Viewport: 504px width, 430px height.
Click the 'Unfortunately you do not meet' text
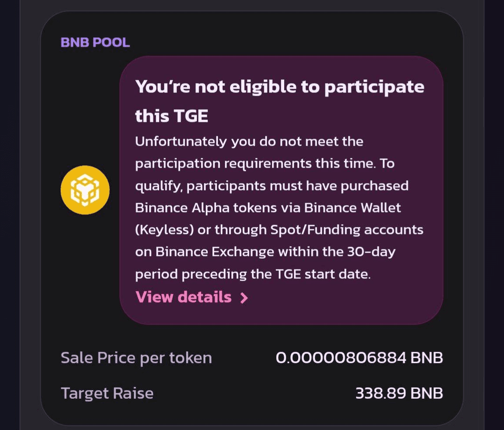click(249, 141)
